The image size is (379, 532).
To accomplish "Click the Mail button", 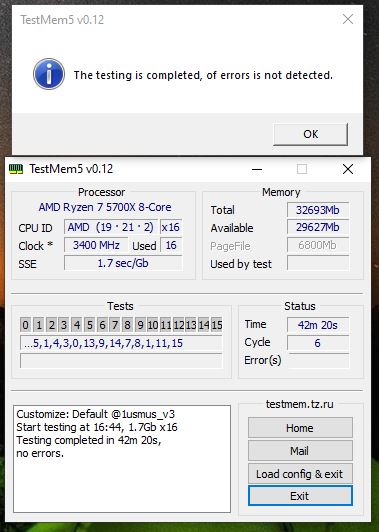I will 300,451.
